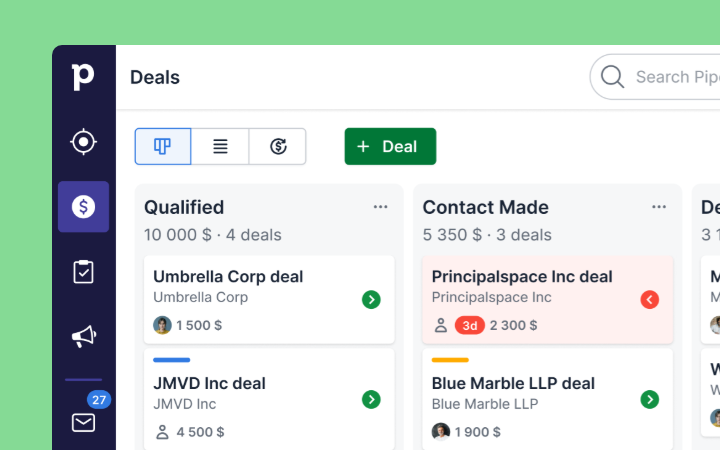Open the Mail inbox icon

pyautogui.click(x=83, y=422)
